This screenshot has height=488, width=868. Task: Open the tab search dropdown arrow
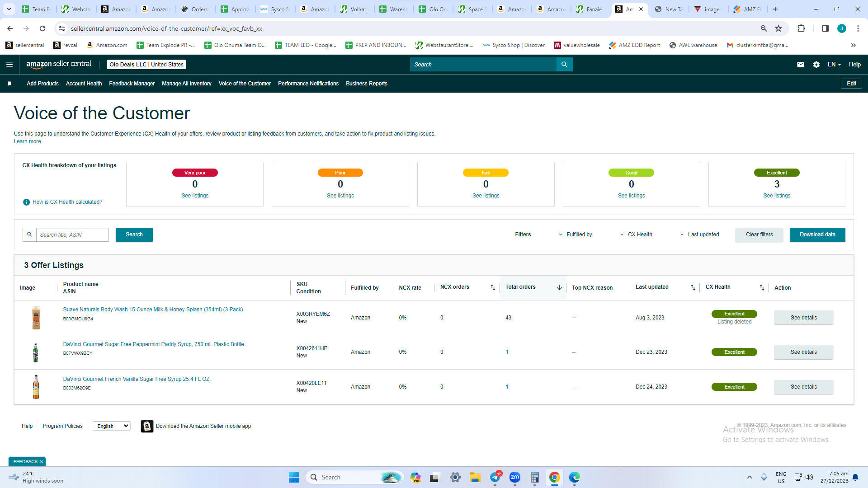pyautogui.click(x=9, y=9)
